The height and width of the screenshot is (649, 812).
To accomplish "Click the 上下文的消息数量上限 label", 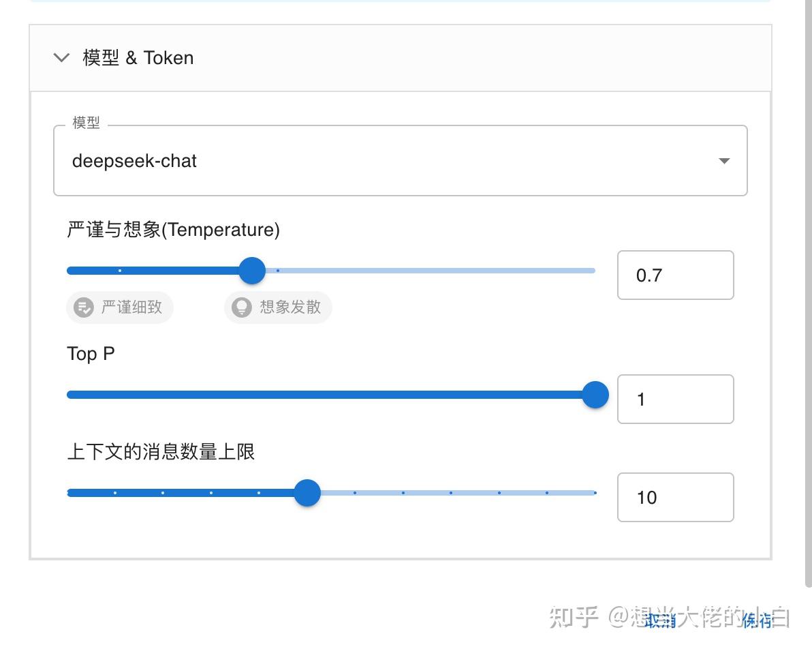I will 161,452.
